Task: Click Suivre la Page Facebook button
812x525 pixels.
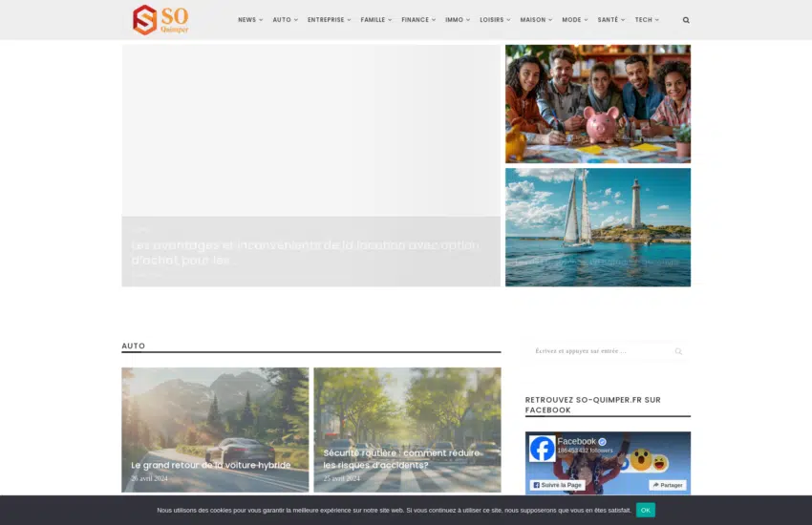Action: [557, 485]
